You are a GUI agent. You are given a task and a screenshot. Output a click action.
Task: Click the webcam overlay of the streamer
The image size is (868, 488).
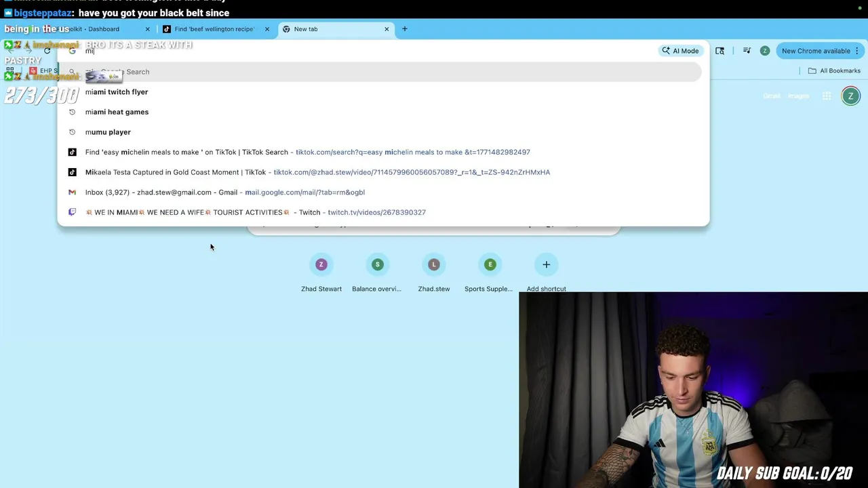tap(693, 390)
